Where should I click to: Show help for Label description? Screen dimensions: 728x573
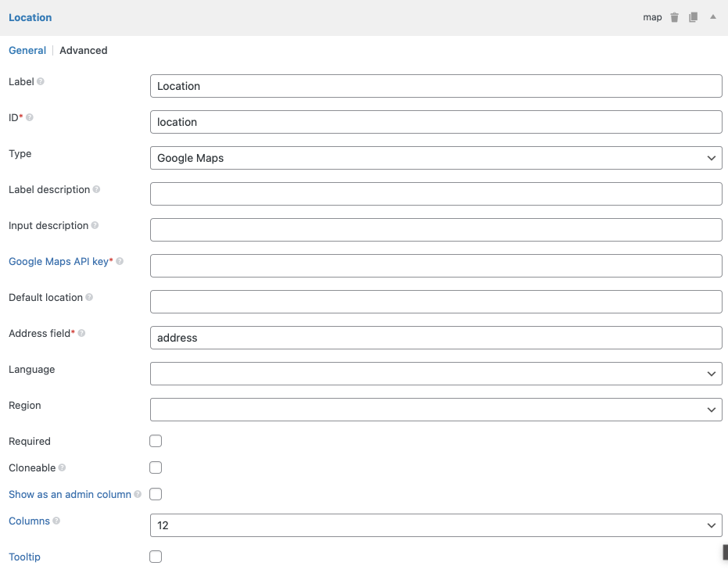point(96,189)
